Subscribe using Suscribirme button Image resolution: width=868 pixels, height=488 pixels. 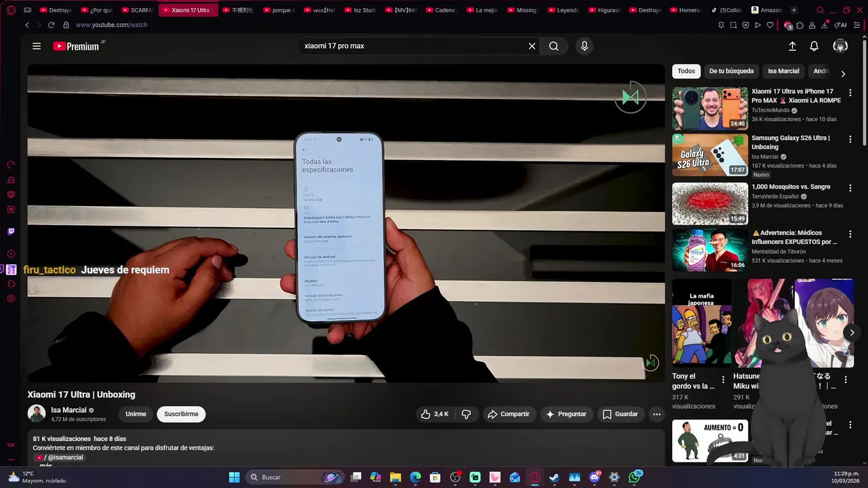tap(181, 414)
